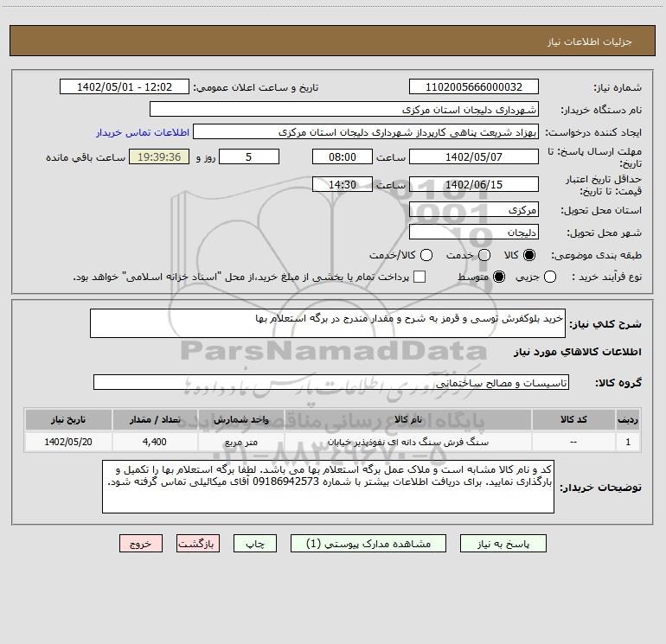Click the اطلاعات کالاهای مورد نیاز section heading
Screen dimensions: 666x644
[x=577, y=352]
